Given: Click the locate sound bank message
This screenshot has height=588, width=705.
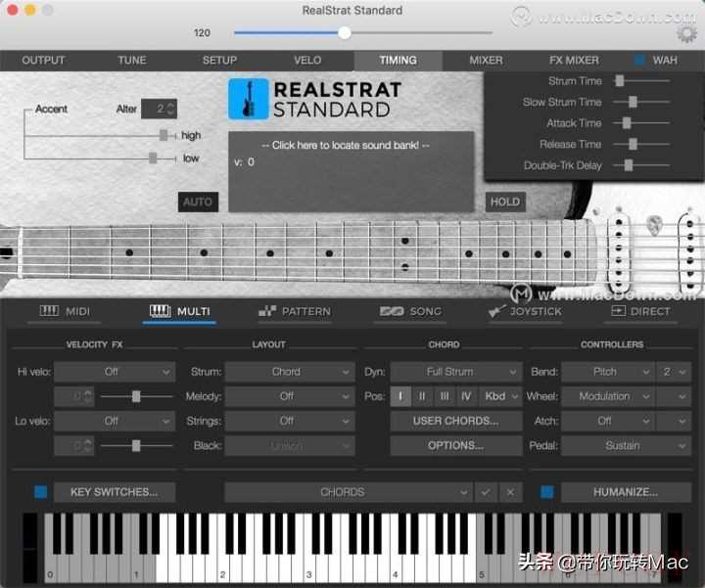Looking at the screenshot, I should coord(351,145).
